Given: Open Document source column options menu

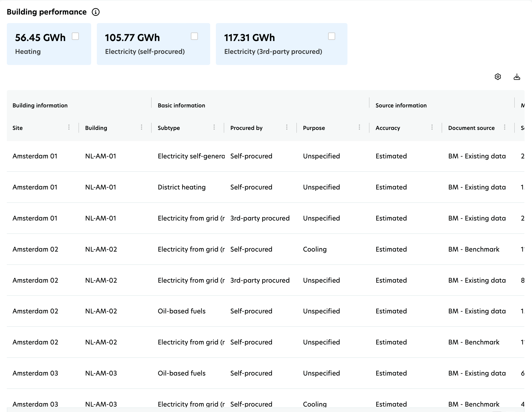Looking at the screenshot, I should 505,127.
